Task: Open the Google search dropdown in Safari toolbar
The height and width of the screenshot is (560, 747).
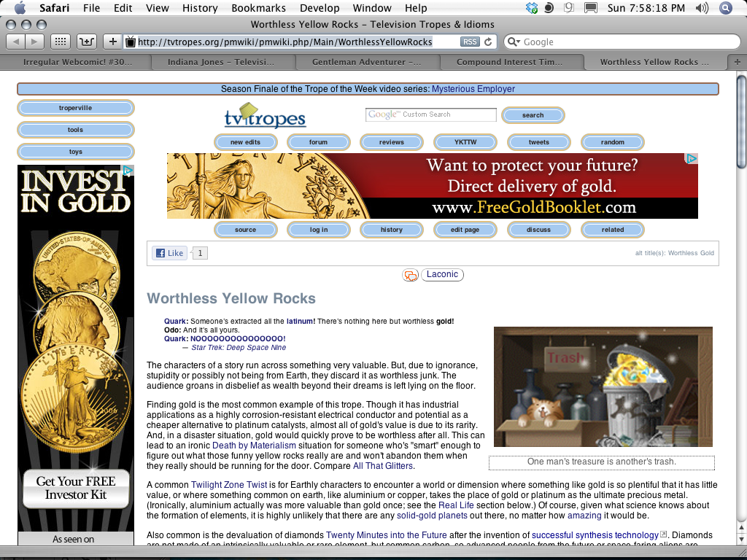Action: pos(514,42)
